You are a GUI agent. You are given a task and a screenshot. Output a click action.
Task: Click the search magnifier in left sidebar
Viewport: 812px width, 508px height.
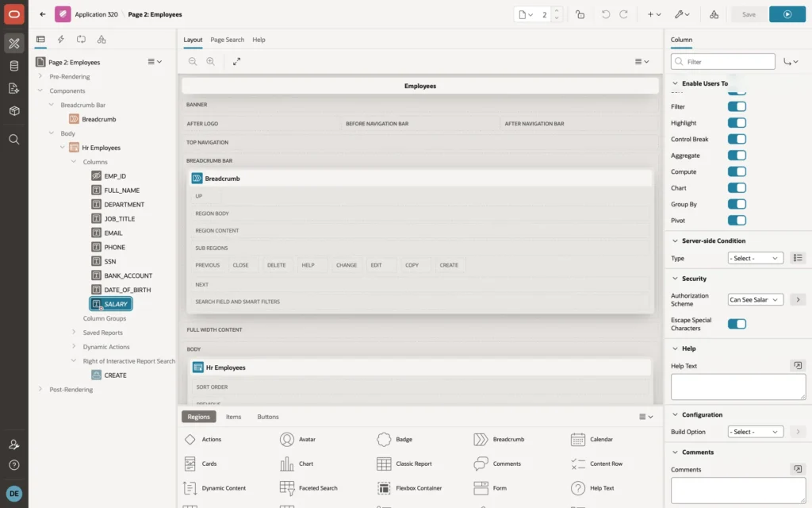click(x=14, y=140)
